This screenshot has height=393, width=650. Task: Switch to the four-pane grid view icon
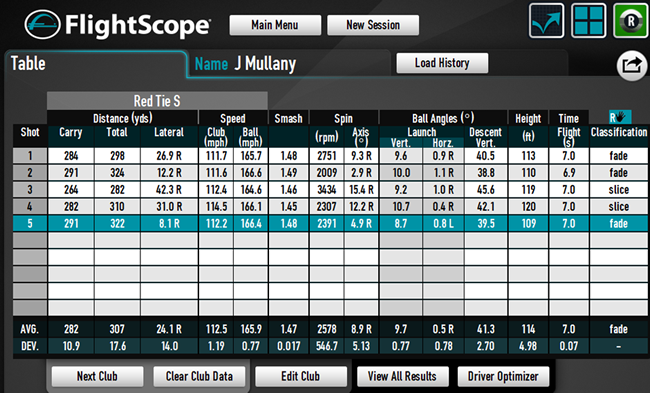tap(589, 21)
